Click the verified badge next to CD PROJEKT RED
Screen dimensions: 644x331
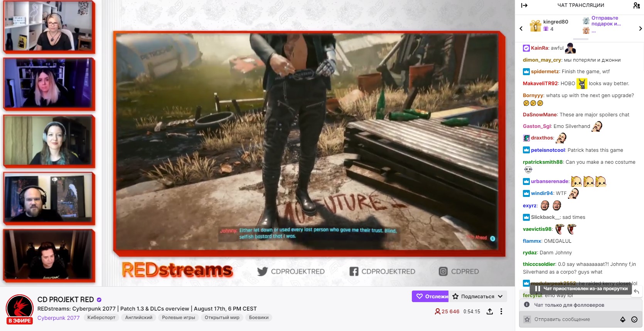coord(99,300)
